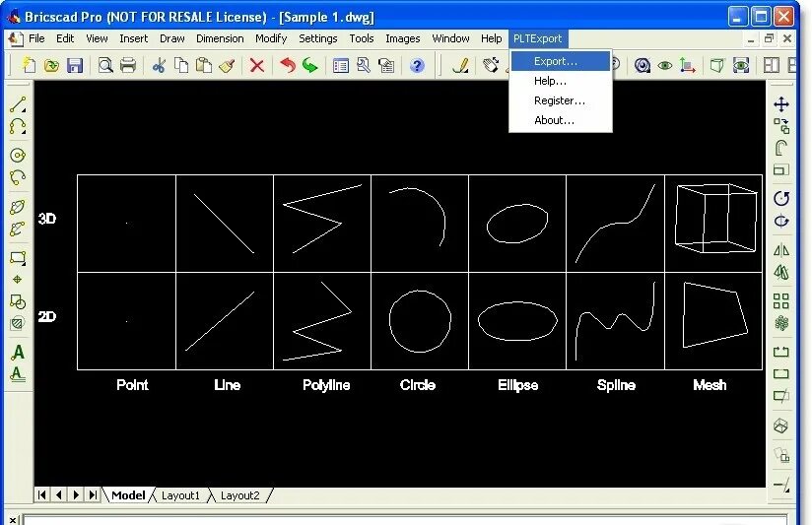Select the Mirror tool triangles icon
812x525 pixels.
point(780,250)
